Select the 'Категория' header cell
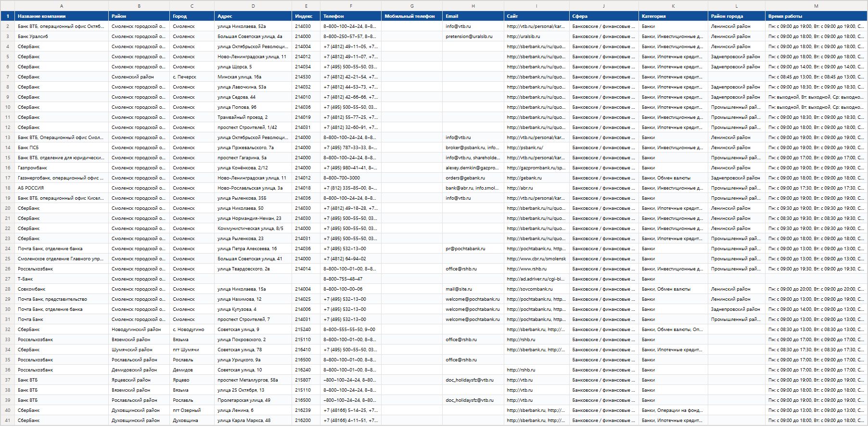The image size is (868, 434). pyautogui.click(x=673, y=16)
